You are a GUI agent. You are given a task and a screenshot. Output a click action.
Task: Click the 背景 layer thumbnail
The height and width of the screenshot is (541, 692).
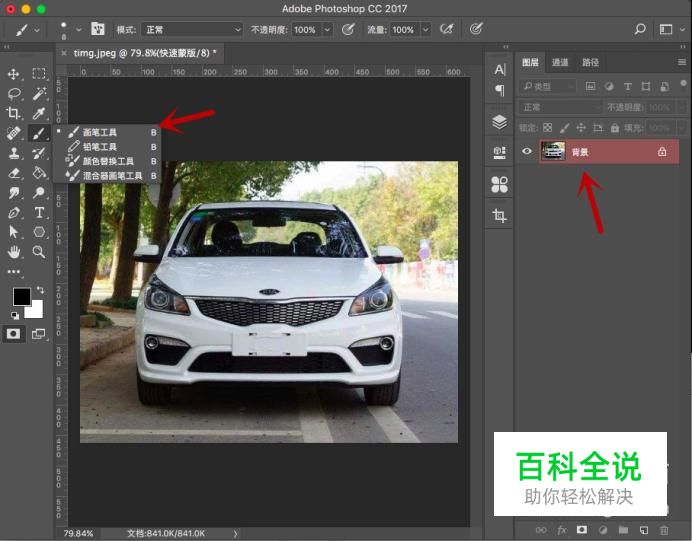553,151
